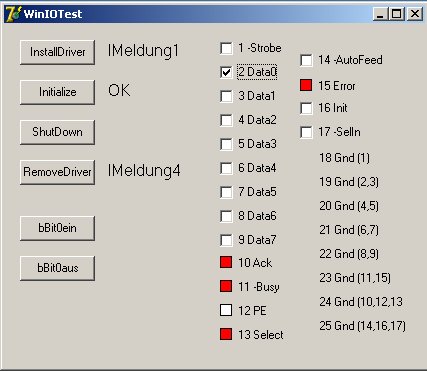The image size is (427, 371).
Task: Enable the 1 -Strobe checkbox
Action: point(226,48)
